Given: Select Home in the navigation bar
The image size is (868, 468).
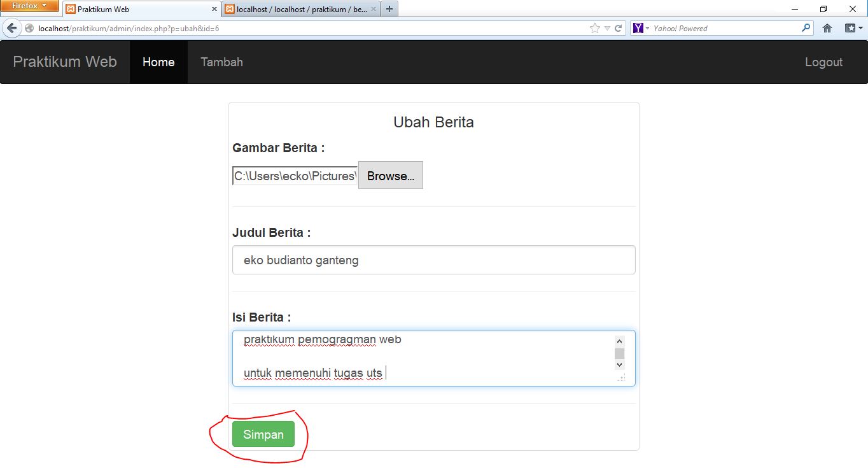Looking at the screenshot, I should [x=158, y=62].
